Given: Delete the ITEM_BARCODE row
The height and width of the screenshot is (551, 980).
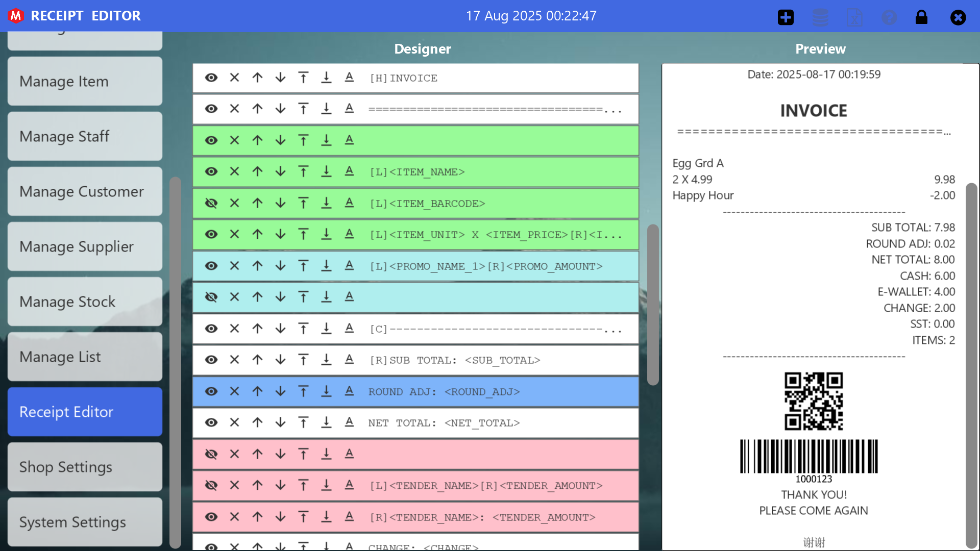Looking at the screenshot, I should pyautogui.click(x=234, y=203).
